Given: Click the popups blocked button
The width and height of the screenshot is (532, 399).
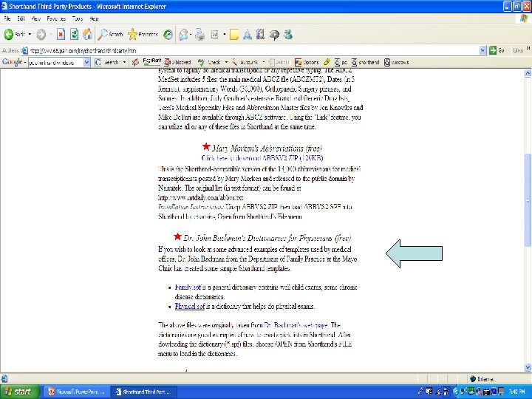Looking at the screenshot, I should coord(177,62).
